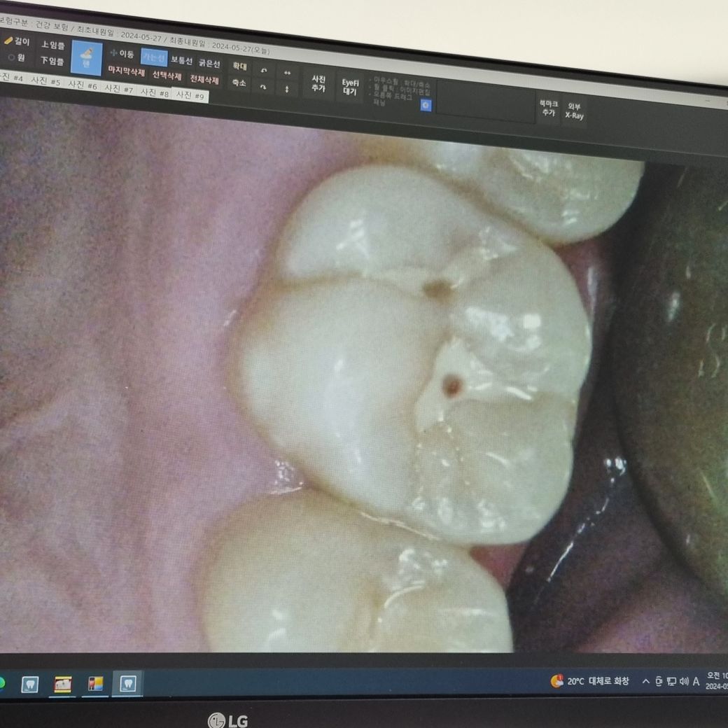
Task: Click the blue settings gear icon
Action: 426,105
